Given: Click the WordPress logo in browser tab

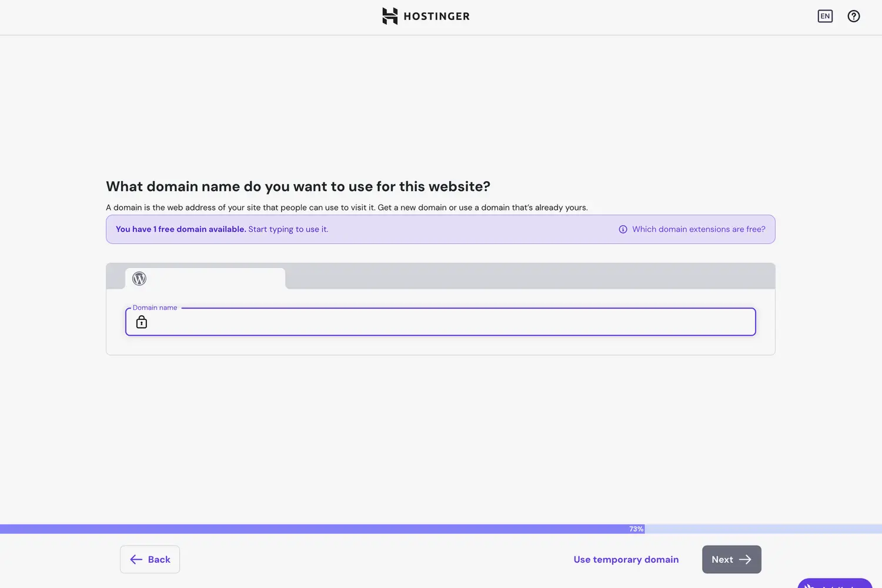Looking at the screenshot, I should 139,279.
